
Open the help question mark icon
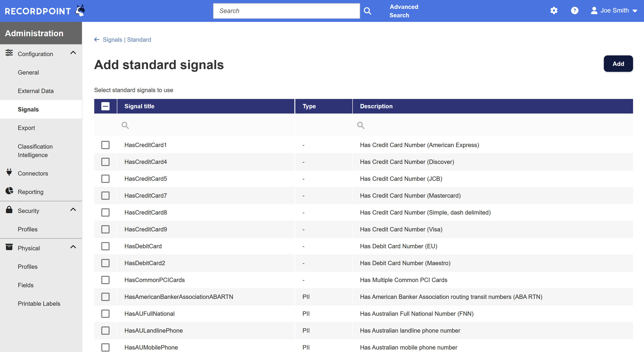574,10
